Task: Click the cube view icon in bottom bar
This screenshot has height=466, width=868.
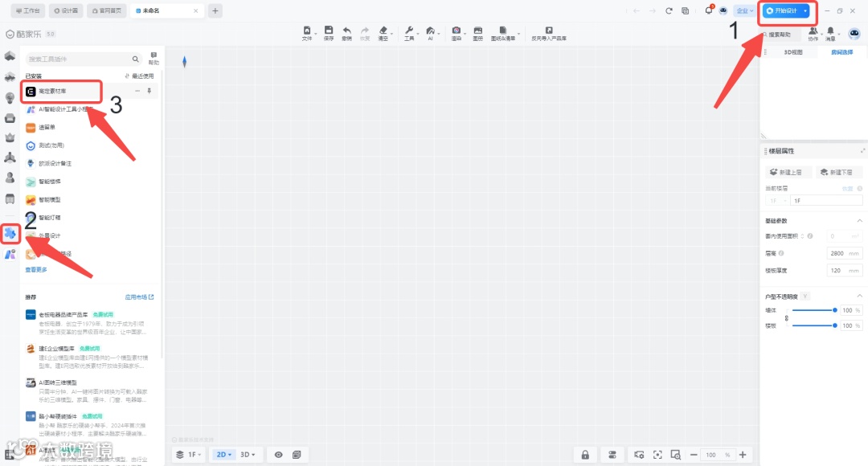Action: pos(297,455)
